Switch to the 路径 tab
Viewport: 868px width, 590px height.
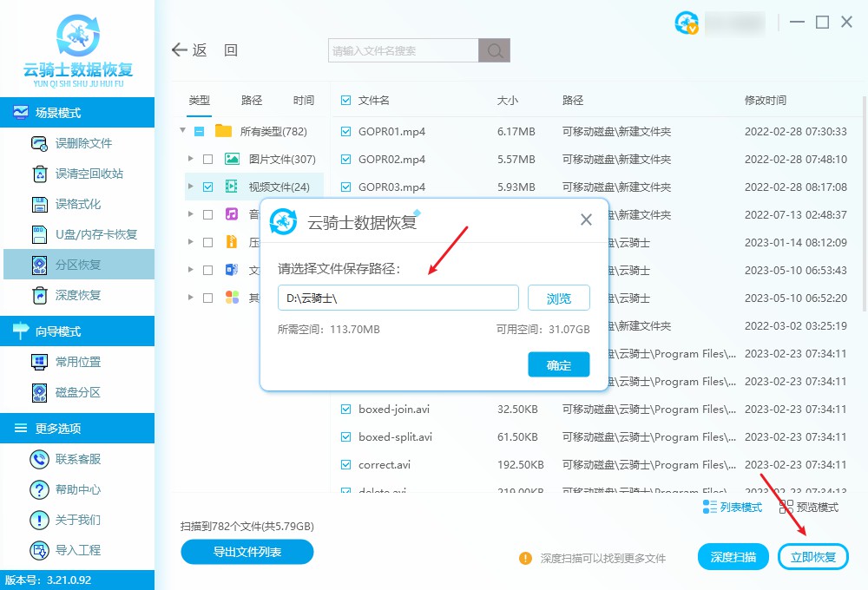[x=251, y=100]
